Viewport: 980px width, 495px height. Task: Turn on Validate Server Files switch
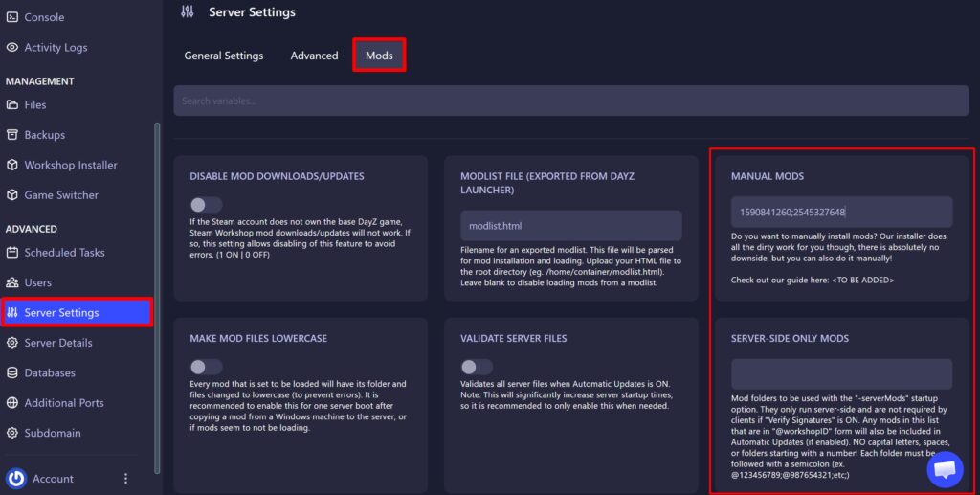[477, 367]
